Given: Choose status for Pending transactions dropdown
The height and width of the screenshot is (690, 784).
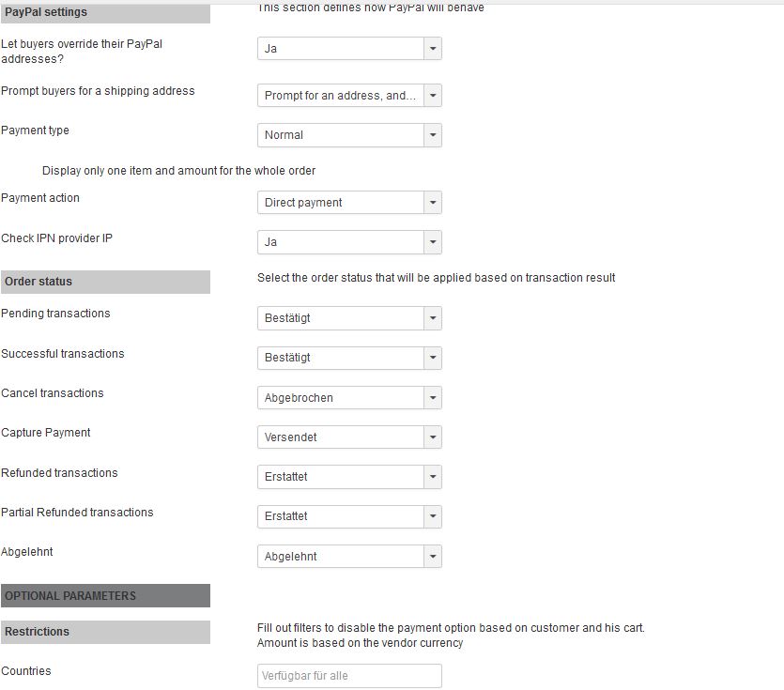Looking at the screenshot, I should pyautogui.click(x=349, y=318).
